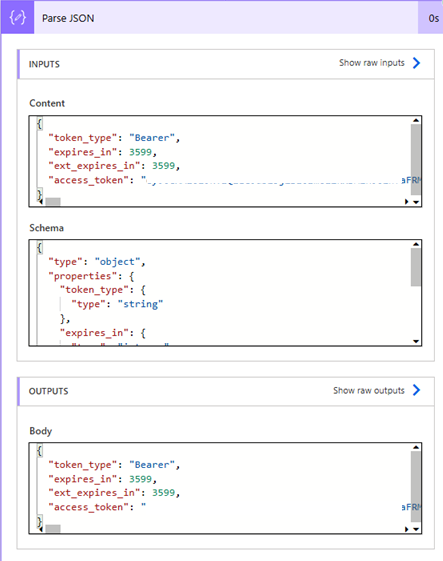The height and width of the screenshot is (561, 443).
Task: Expand raw outputs with blue chevron
Action: click(x=416, y=390)
